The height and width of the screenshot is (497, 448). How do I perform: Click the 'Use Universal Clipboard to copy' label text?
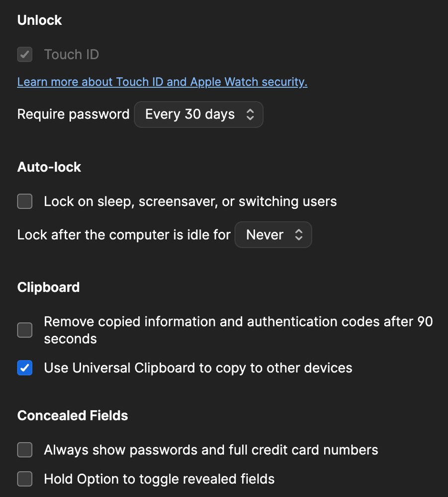click(198, 368)
